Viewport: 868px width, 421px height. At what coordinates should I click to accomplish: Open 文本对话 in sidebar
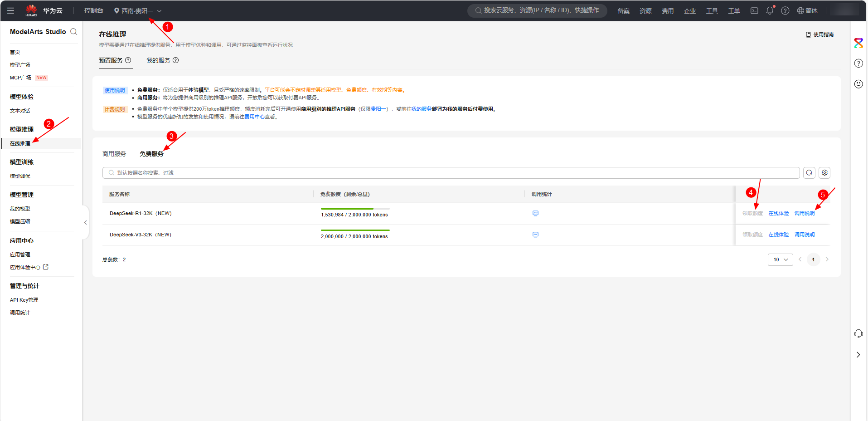coord(20,111)
